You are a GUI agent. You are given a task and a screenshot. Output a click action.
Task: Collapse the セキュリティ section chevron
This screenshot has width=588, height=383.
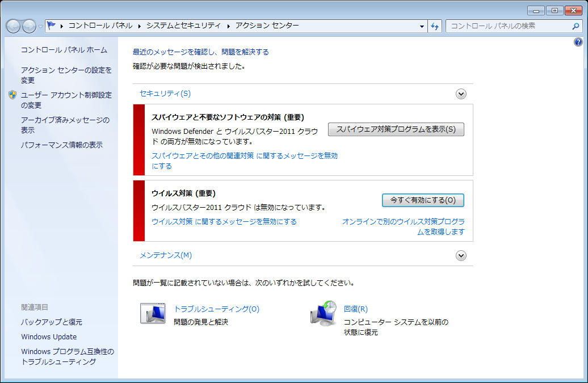pyautogui.click(x=461, y=94)
